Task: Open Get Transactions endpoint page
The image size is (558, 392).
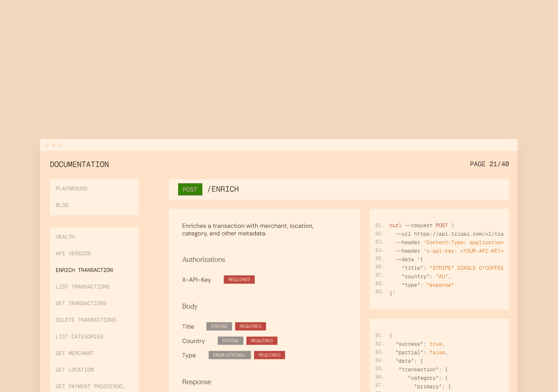Action: [81, 303]
